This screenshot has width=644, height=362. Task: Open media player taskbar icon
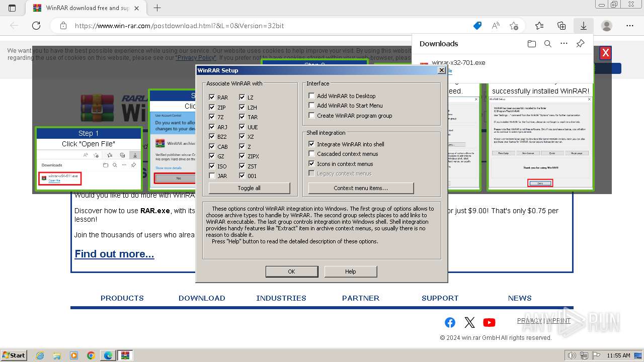(x=74, y=355)
